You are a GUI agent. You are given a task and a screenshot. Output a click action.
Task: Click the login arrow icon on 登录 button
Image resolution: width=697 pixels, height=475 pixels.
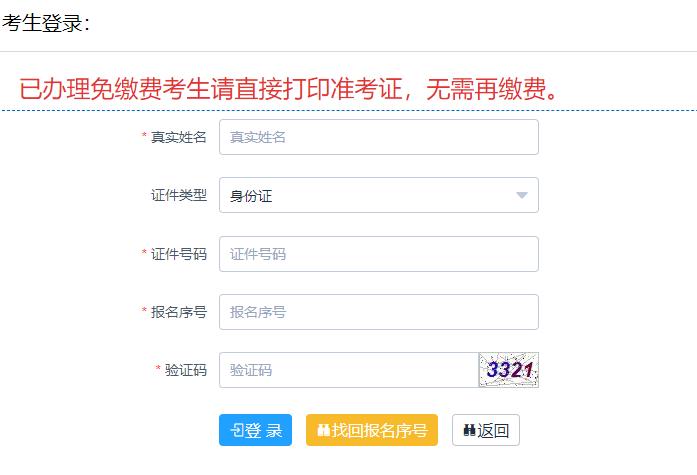click(x=236, y=430)
